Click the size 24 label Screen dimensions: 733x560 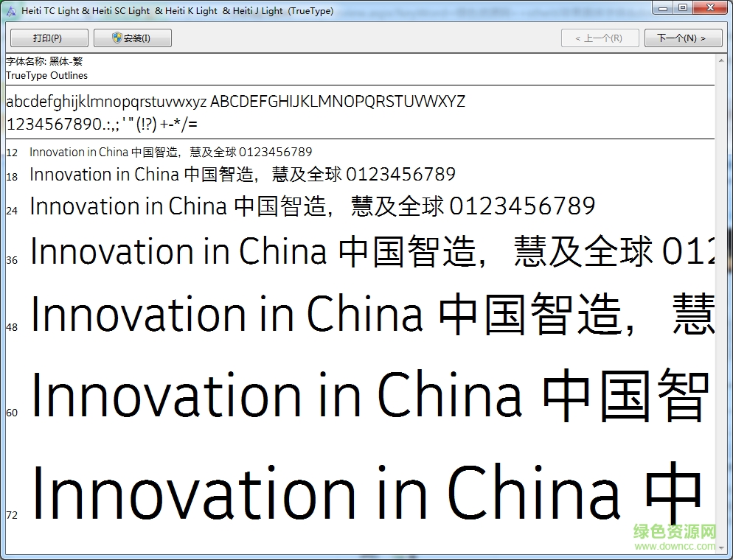click(x=12, y=211)
